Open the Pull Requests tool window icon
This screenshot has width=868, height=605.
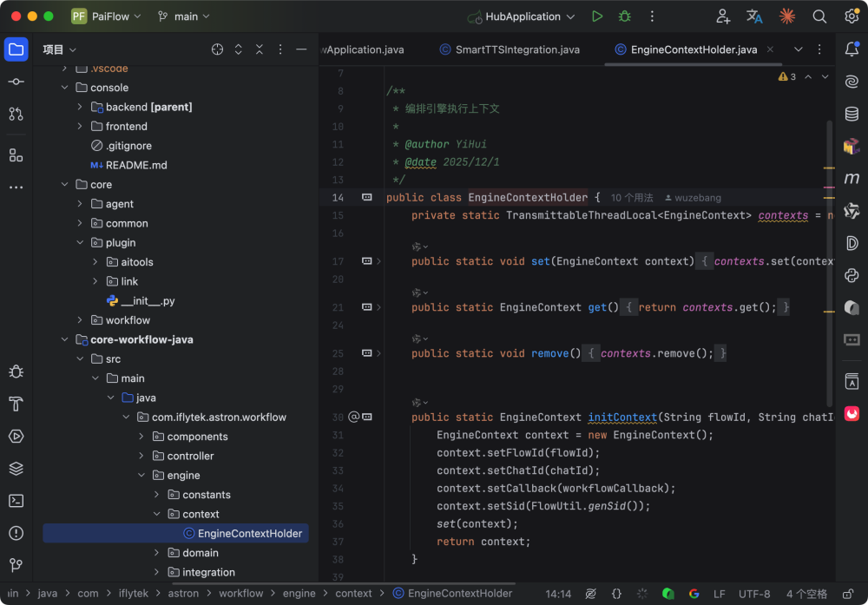tap(16, 114)
